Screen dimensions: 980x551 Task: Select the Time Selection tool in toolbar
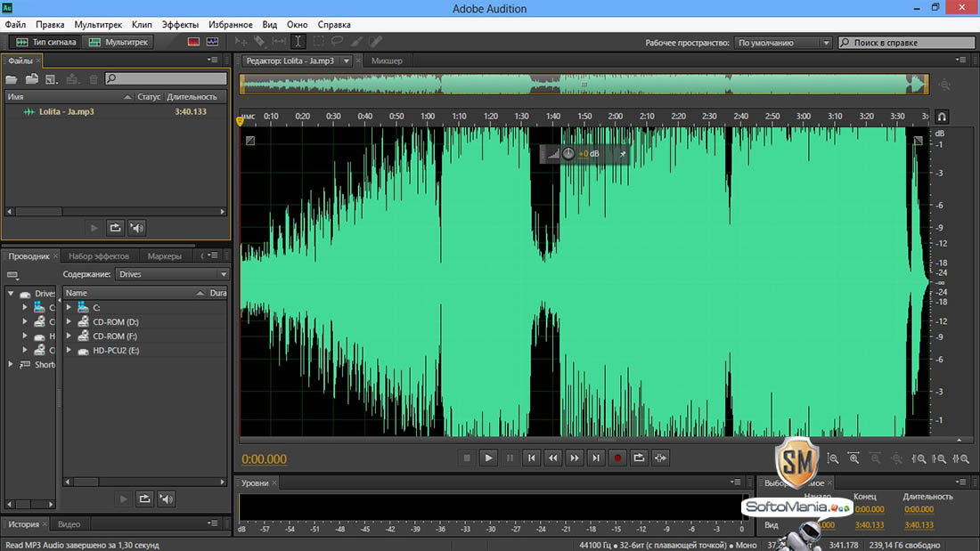pyautogui.click(x=298, y=42)
